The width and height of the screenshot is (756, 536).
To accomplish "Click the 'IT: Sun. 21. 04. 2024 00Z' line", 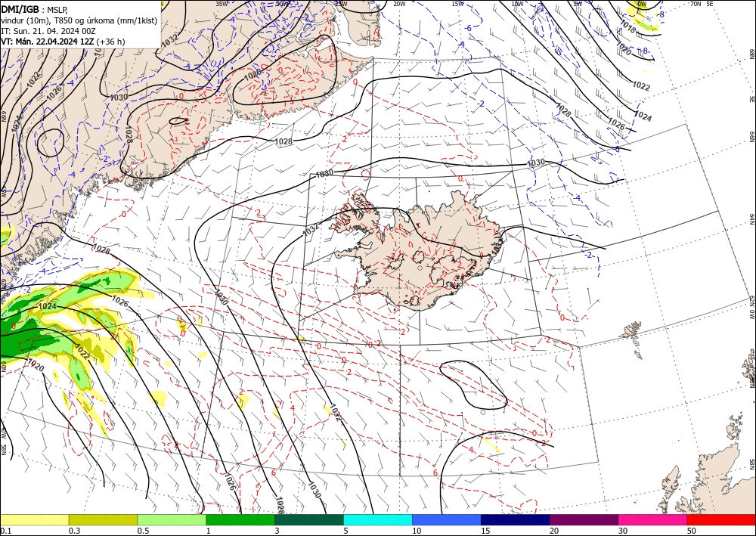I will [x=48, y=31].
